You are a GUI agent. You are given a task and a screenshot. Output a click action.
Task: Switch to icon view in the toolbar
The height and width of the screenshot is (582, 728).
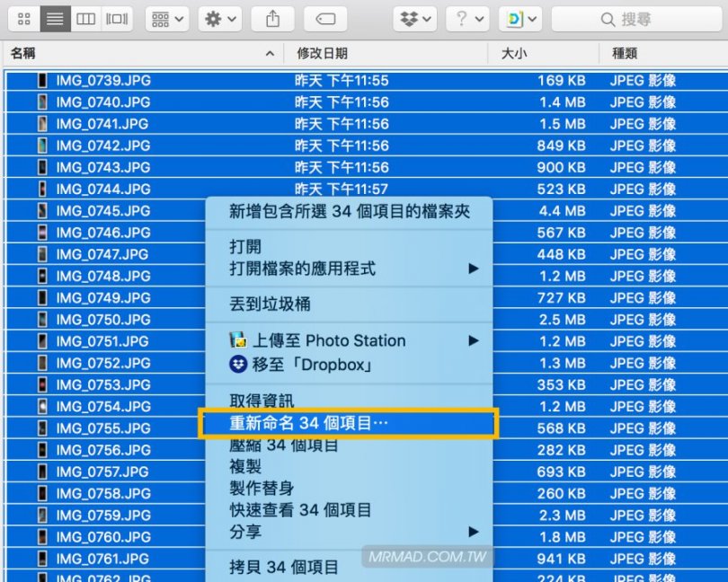[24, 18]
